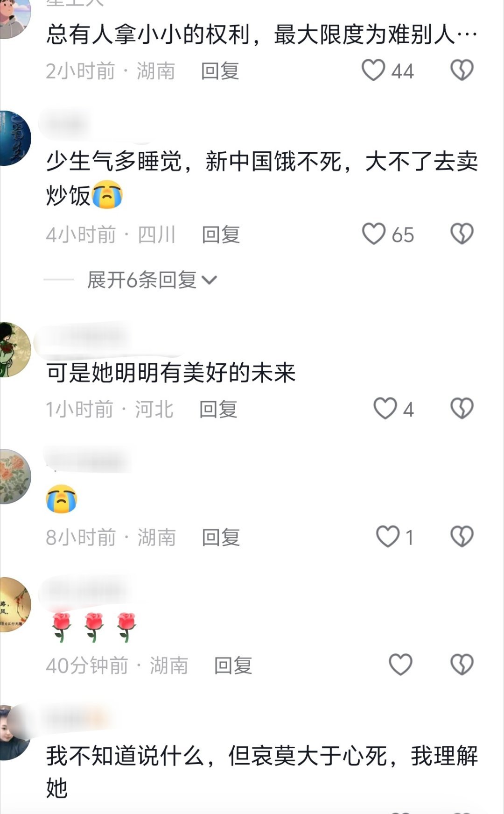Tap the broken heart on the Sichuan comment
This screenshot has height=814, width=504.
pos(462,234)
